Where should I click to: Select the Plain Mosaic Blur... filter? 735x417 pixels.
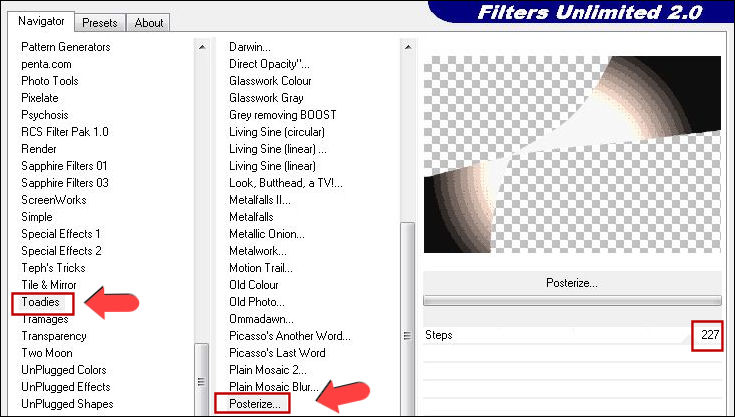274,387
